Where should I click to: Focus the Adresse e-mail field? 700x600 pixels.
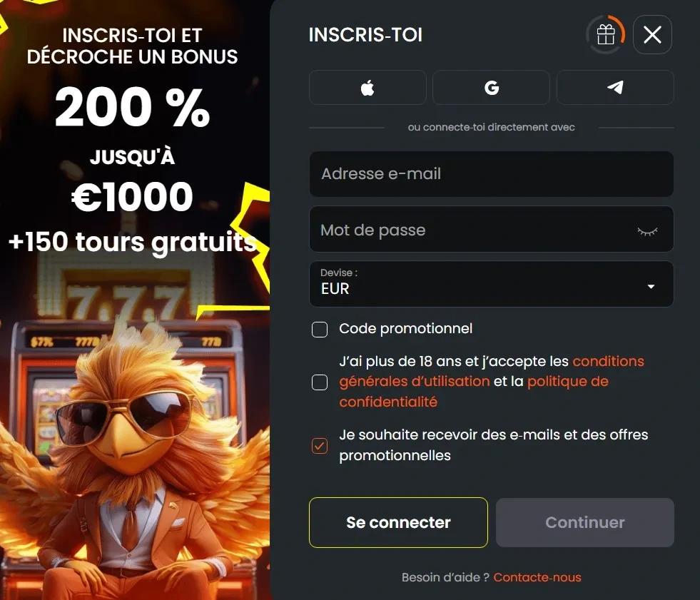[491, 173]
